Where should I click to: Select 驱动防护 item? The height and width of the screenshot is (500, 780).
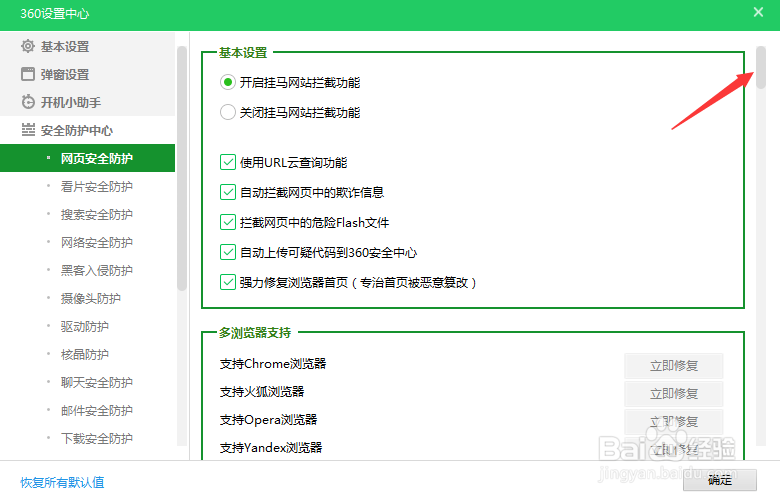(x=88, y=326)
